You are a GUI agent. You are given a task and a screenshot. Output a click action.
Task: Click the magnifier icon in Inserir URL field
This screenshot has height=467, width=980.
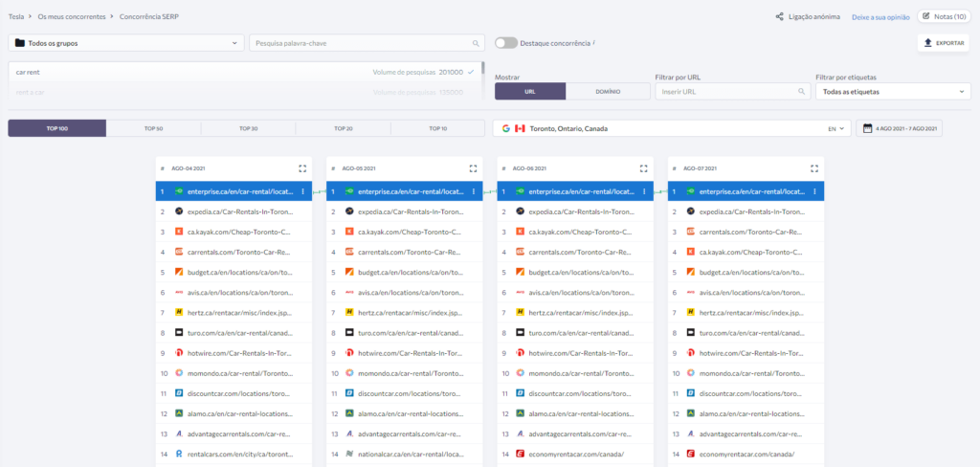point(801,91)
